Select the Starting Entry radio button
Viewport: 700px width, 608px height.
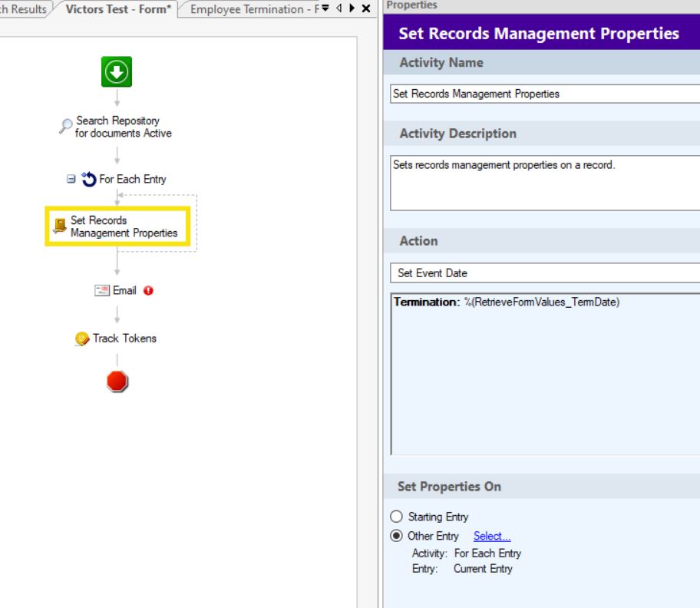coord(397,517)
